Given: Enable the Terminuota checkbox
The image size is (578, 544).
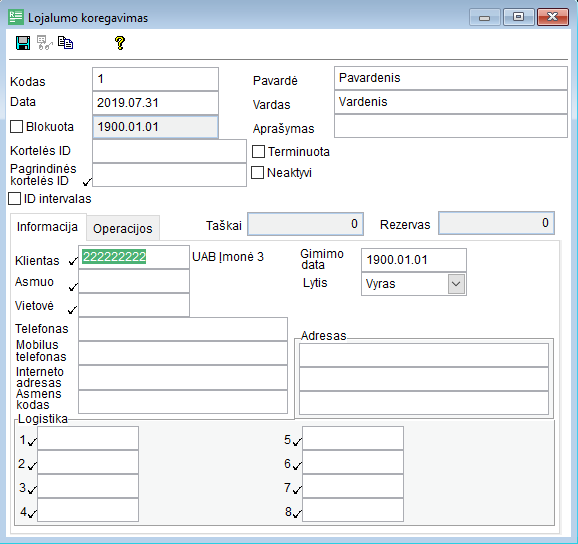Looking at the screenshot, I should point(258,151).
